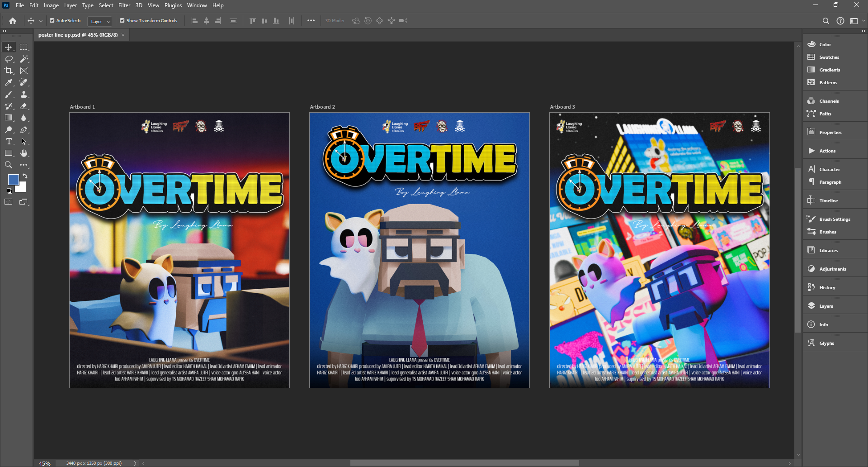Click the Artboard 2 label
868x467 pixels.
[x=322, y=107]
